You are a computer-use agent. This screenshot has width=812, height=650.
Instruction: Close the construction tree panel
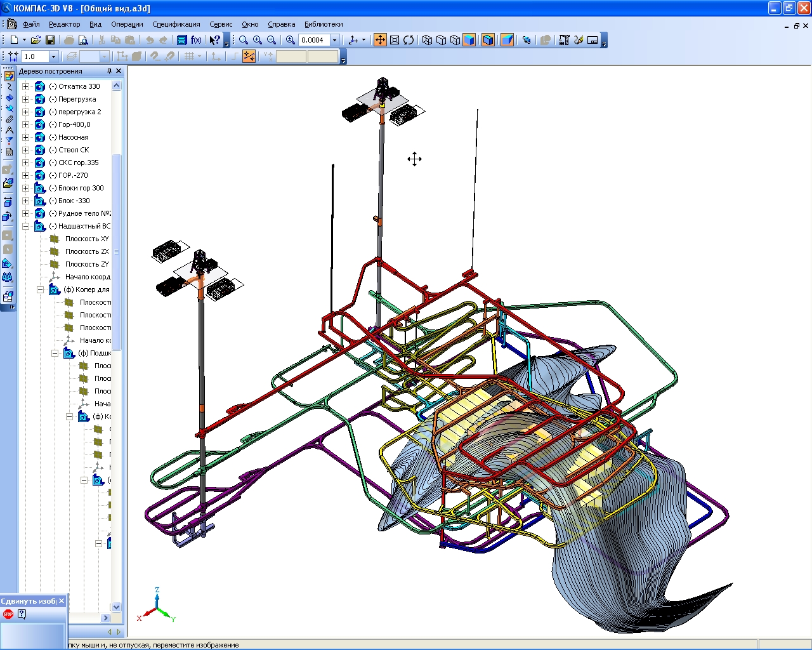tap(119, 71)
